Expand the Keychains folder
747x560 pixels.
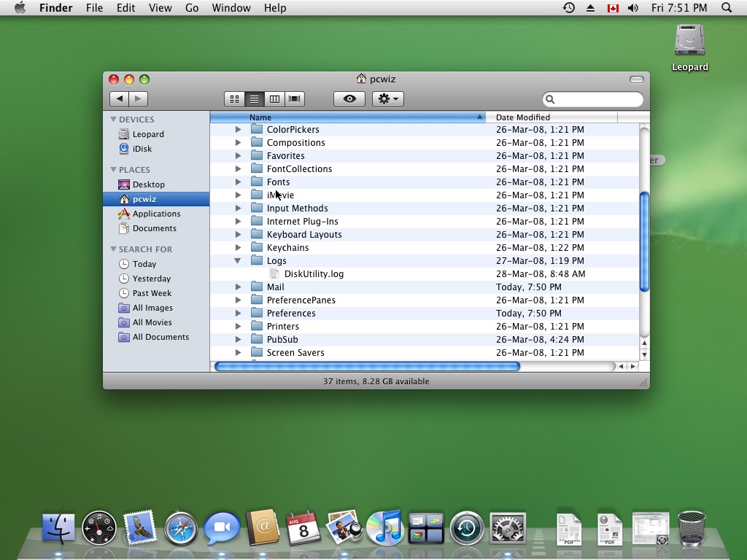[x=238, y=248]
